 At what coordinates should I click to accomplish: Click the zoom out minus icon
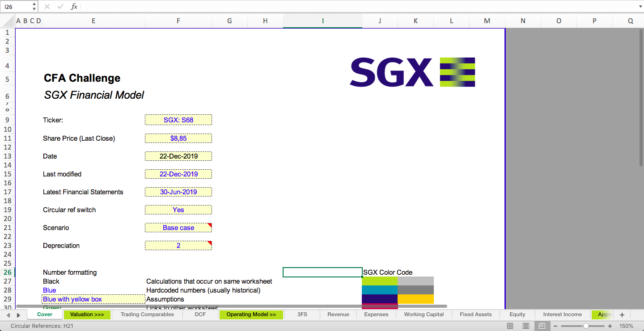(x=555, y=327)
